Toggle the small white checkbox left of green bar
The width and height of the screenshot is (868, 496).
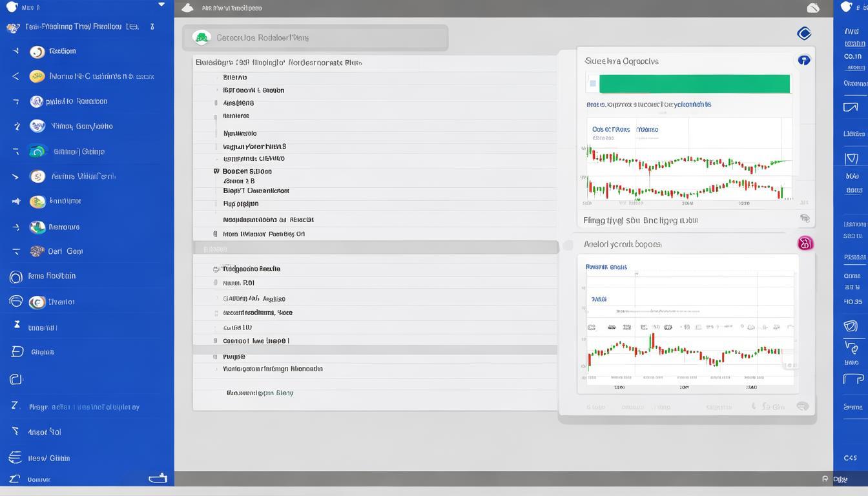pyautogui.click(x=592, y=84)
